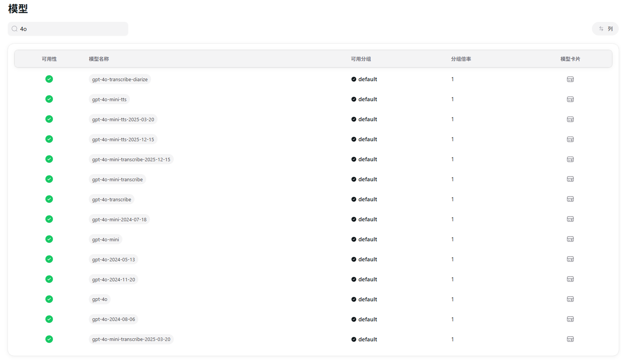Image resolution: width=621 pixels, height=364 pixels.
Task: Click default group for gpt-4o row
Action: [364, 299]
